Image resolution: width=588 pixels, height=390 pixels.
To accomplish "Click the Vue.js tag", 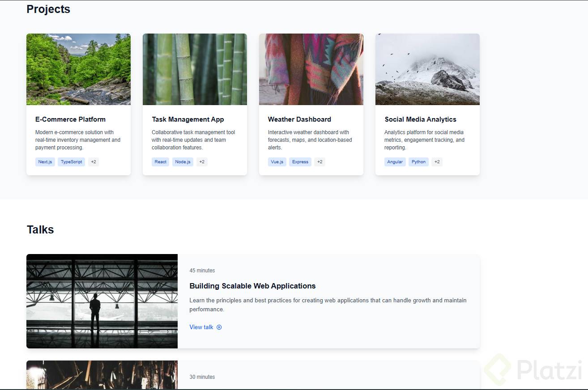I will (277, 162).
